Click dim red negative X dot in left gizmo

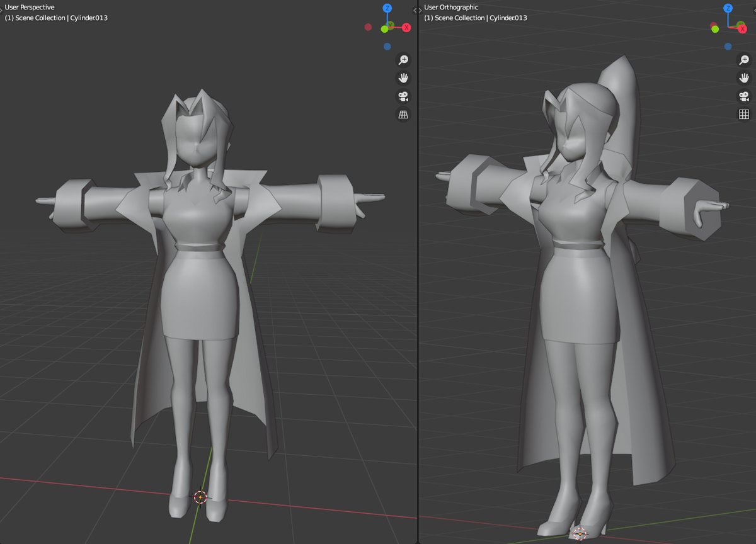(x=368, y=27)
